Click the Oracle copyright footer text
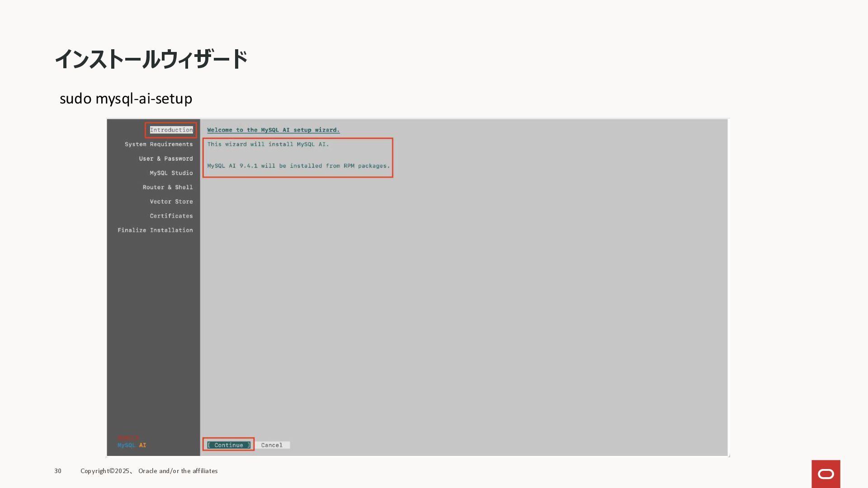Viewport: 868px width, 488px height. pyautogui.click(x=149, y=471)
